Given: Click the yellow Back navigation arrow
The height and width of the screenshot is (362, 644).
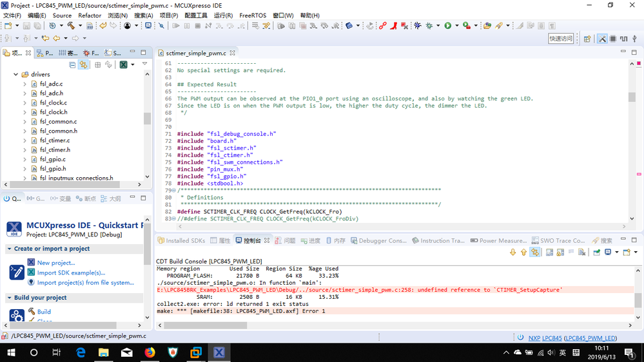Looking at the screenshot, I should click(56, 38).
